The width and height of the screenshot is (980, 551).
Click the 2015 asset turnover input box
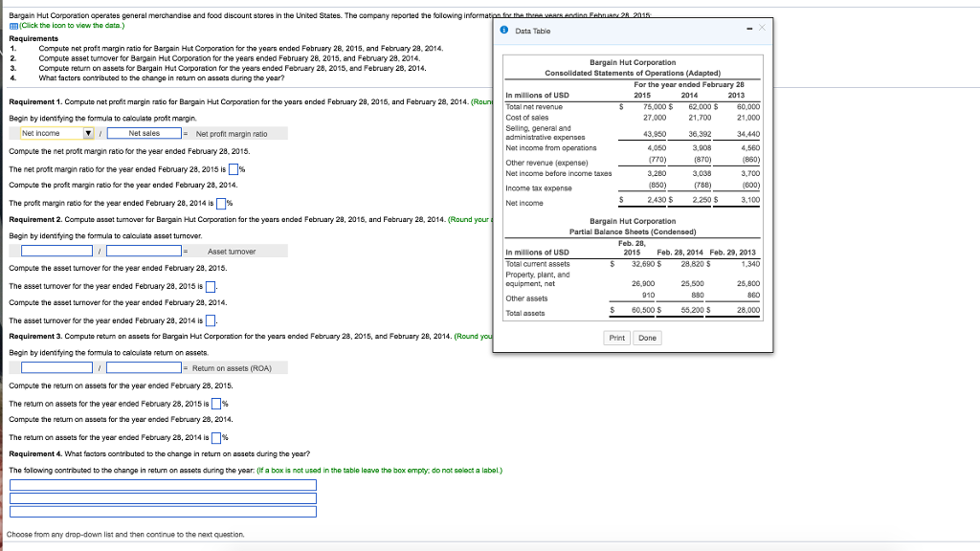coord(210,286)
